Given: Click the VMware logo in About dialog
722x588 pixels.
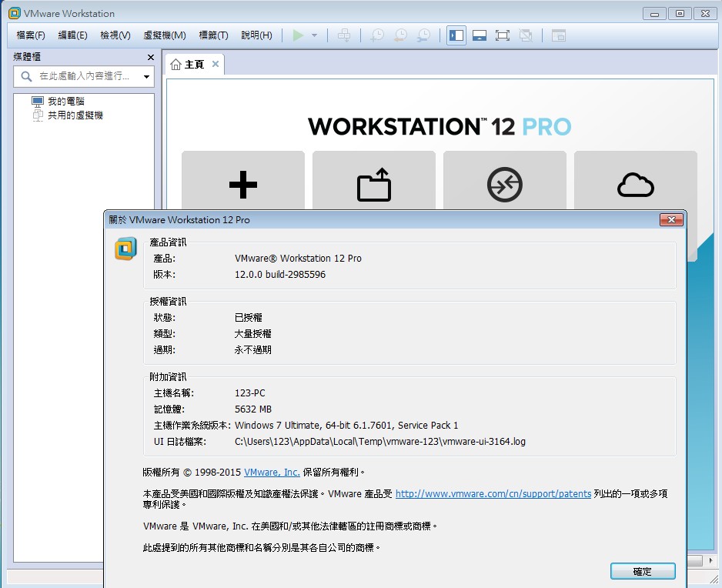Looking at the screenshot, I should [x=125, y=249].
